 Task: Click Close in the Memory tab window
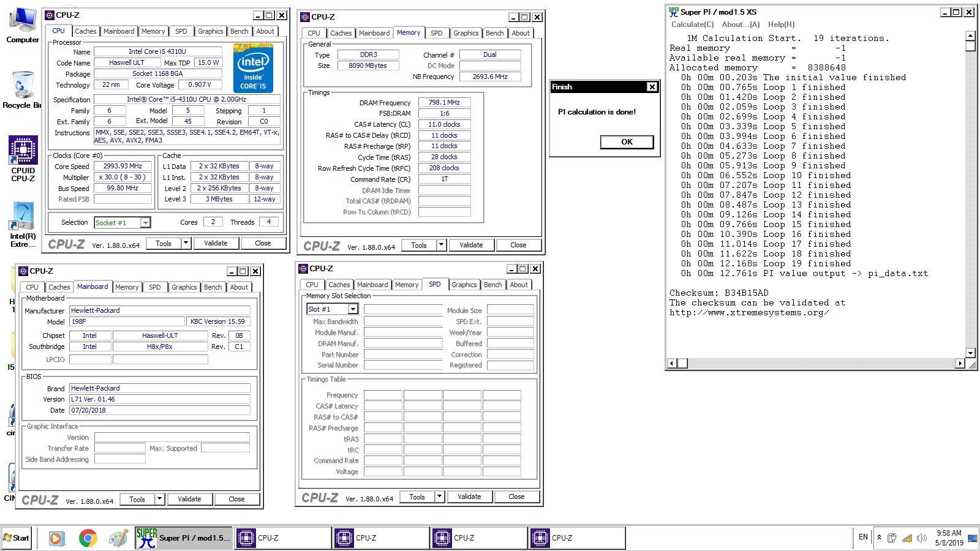(x=518, y=245)
